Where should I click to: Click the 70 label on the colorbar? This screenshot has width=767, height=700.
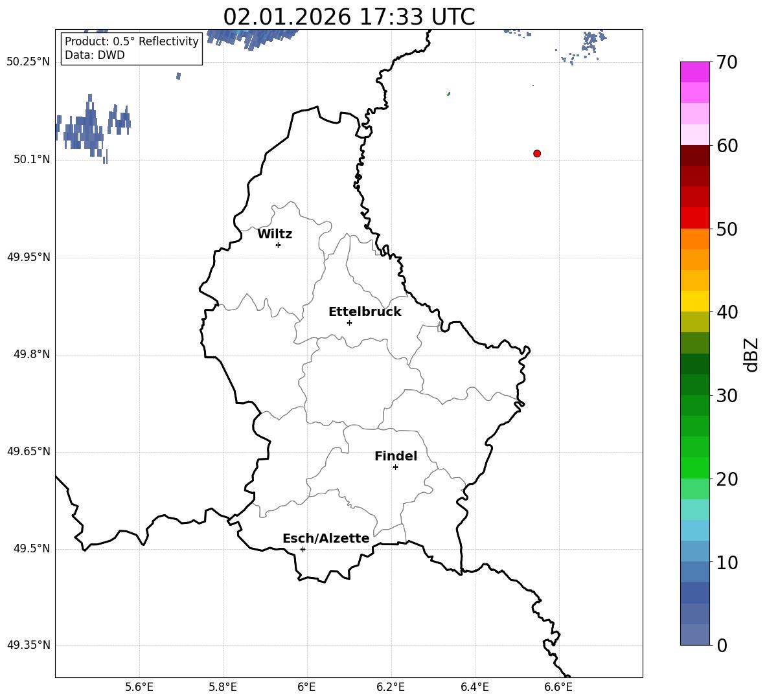tap(726, 62)
